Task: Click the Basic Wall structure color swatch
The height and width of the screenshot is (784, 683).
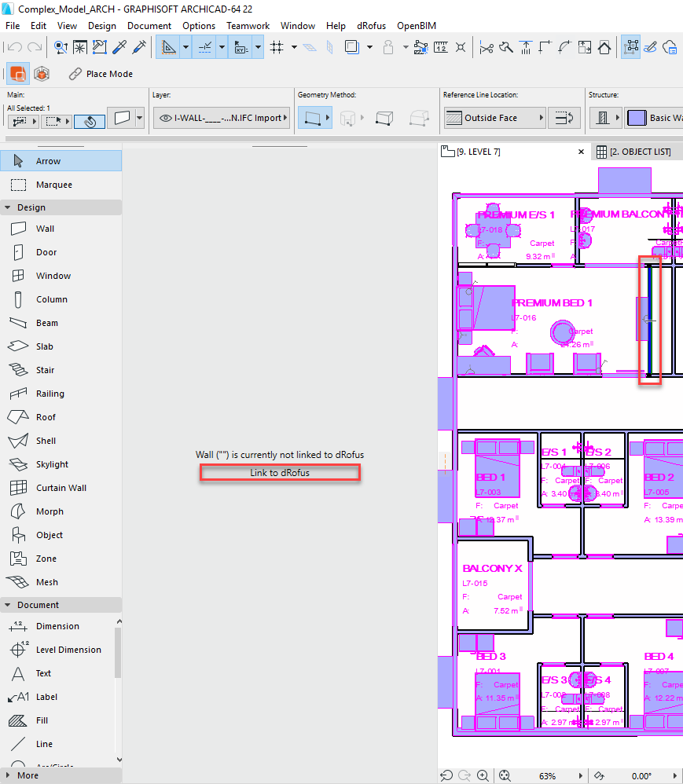Action: [635, 118]
